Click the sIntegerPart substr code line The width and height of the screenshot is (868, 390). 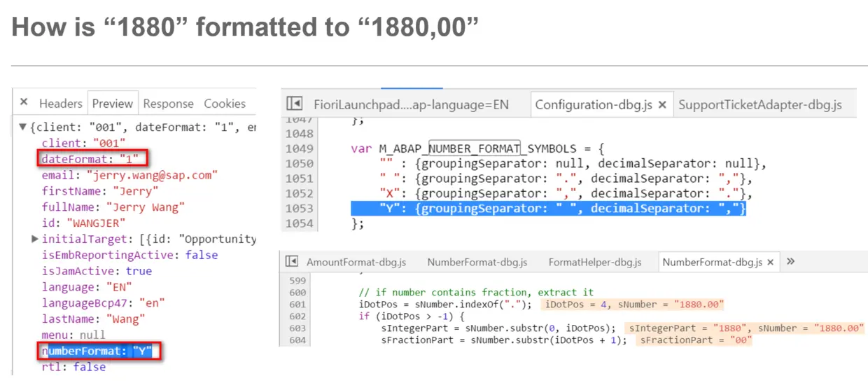[x=498, y=328]
